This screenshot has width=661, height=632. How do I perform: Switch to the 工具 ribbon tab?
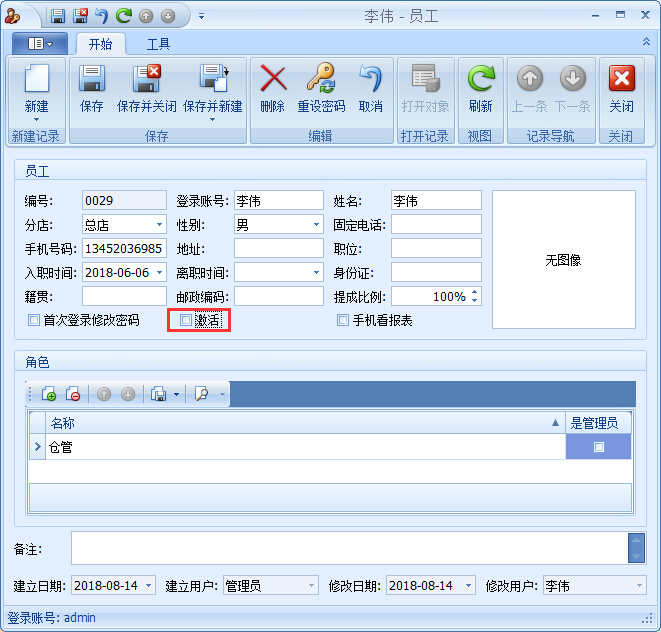(x=158, y=44)
